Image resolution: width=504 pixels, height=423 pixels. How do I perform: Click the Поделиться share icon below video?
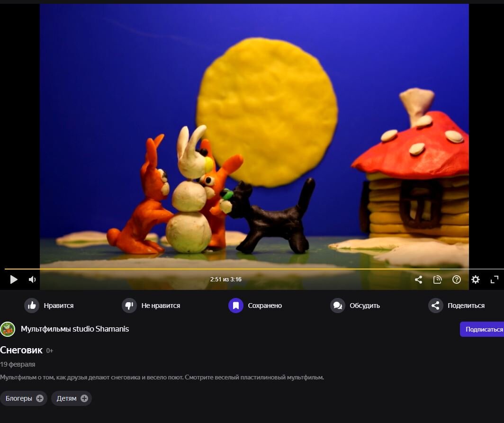click(x=435, y=306)
